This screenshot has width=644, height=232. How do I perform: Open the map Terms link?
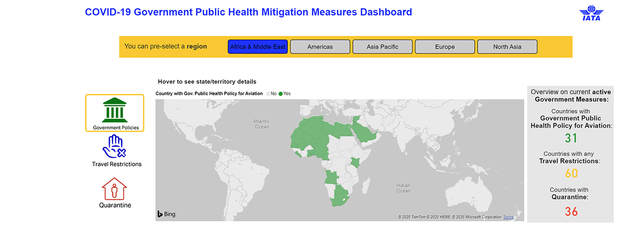click(508, 217)
